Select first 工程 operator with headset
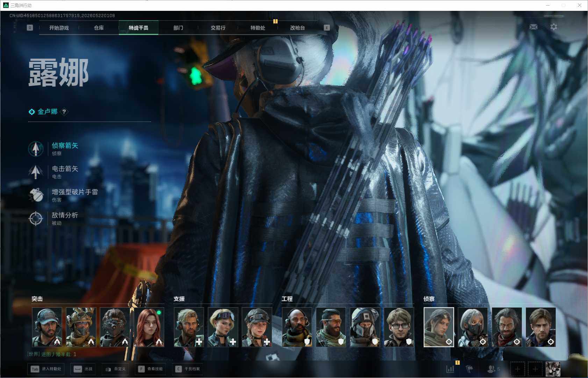This screenshot has width=588, height=378. pos(297,327)
